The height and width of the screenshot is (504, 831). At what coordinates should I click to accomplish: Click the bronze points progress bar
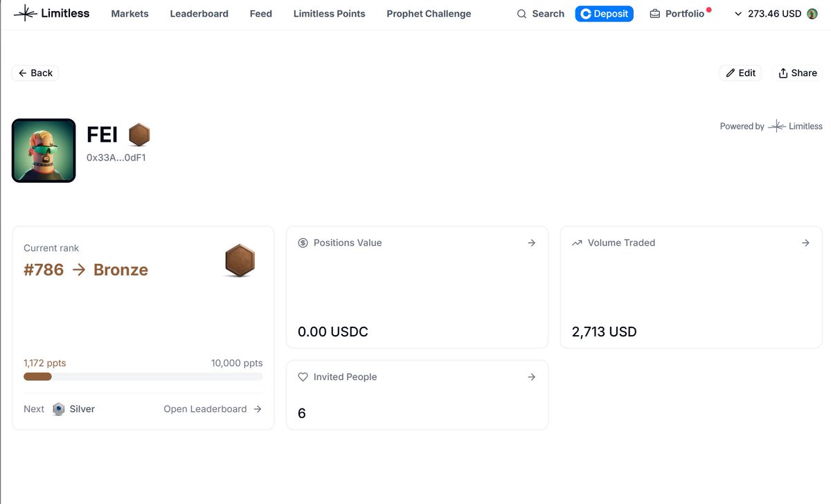[x=143, y=377]
